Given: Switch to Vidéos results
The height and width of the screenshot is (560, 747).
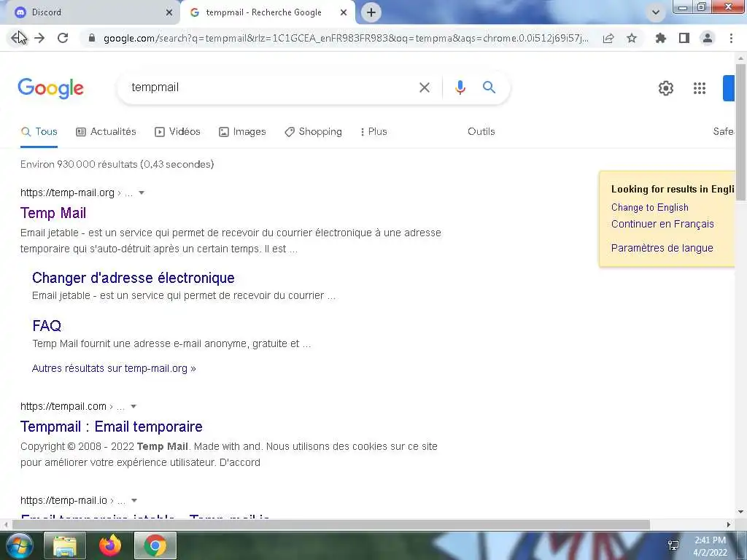Looking at the screenshot, I should [x=177, y=132].
